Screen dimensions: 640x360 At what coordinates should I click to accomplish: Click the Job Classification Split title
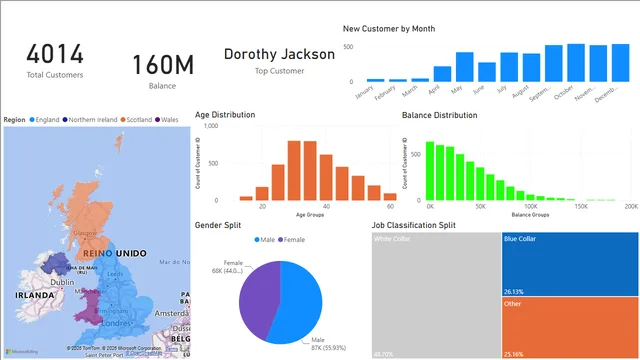413,225
